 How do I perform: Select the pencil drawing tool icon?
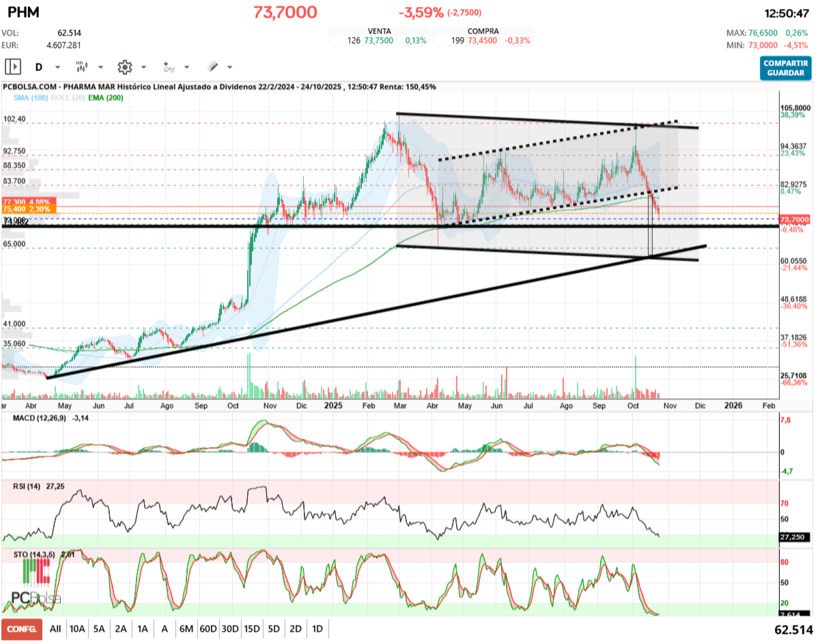[212, 67]
